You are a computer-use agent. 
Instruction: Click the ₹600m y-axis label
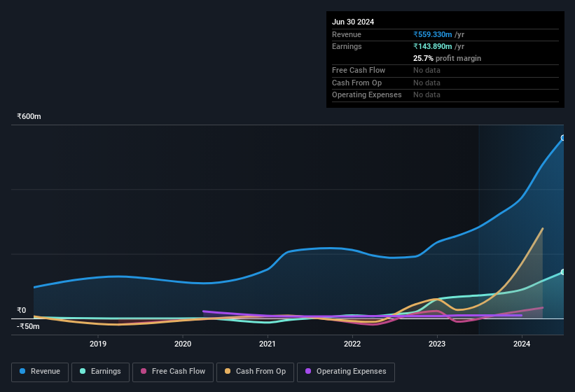[29, 116]
